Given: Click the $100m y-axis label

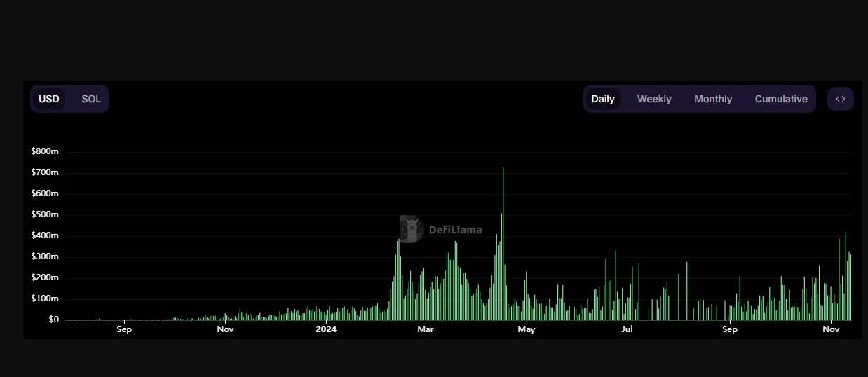Looking at the screenshot, I should (x=45, y=299).
